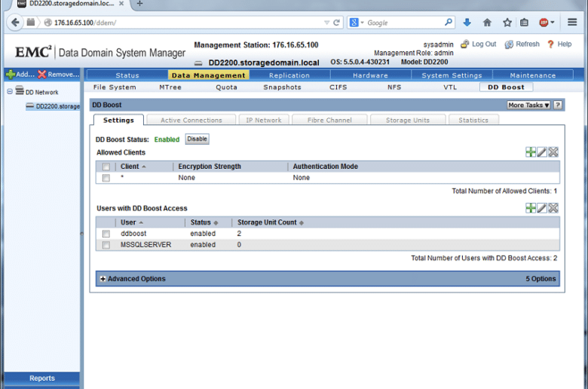588x389 pixels.
Task: Click the history dropdown arrow in URL bar
Action: (x=326, y=23)
